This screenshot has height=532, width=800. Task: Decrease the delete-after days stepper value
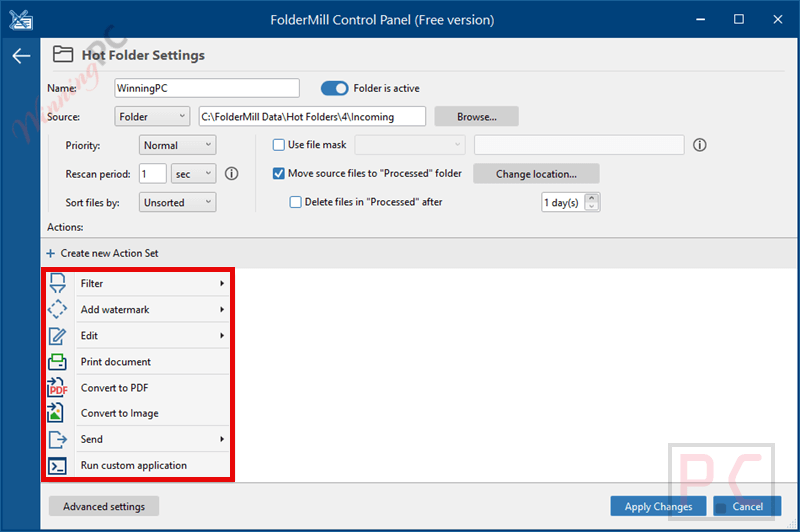592,207
